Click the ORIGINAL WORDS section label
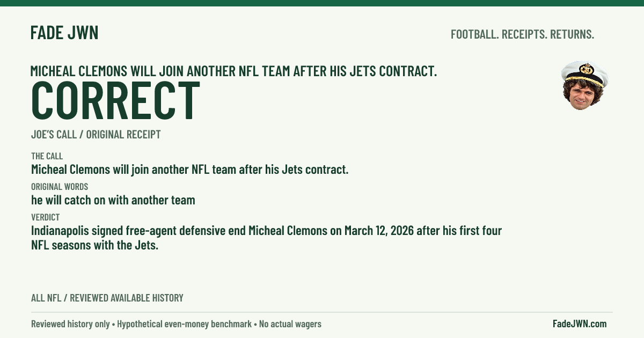The height and width of the screenshot is (338, 644). click(x=59, y=187)
